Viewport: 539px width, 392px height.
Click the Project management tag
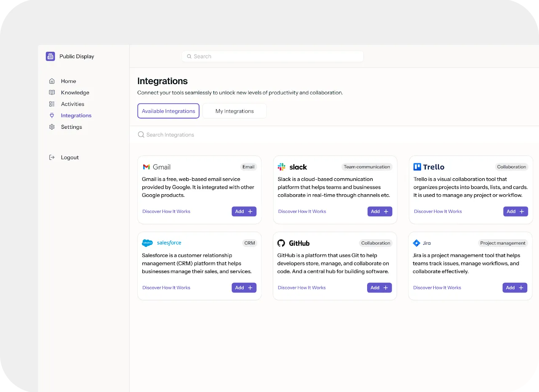tap(503, 243)
